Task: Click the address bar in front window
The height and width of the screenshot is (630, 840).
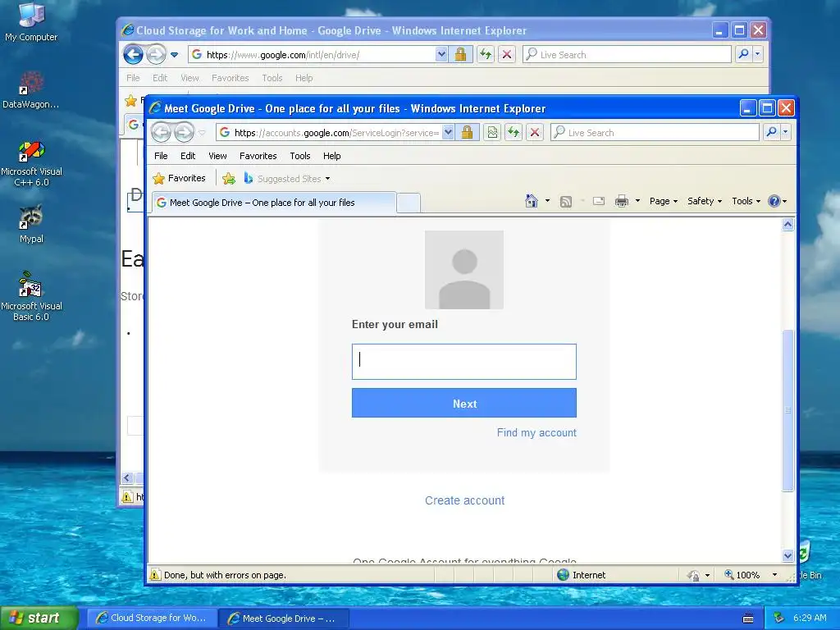Action: coord(336,132)
